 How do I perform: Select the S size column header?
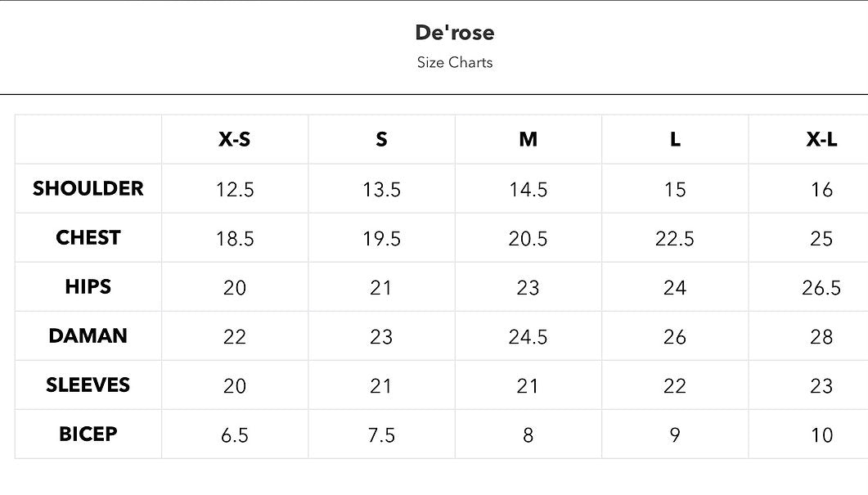[x=381, y=139]
